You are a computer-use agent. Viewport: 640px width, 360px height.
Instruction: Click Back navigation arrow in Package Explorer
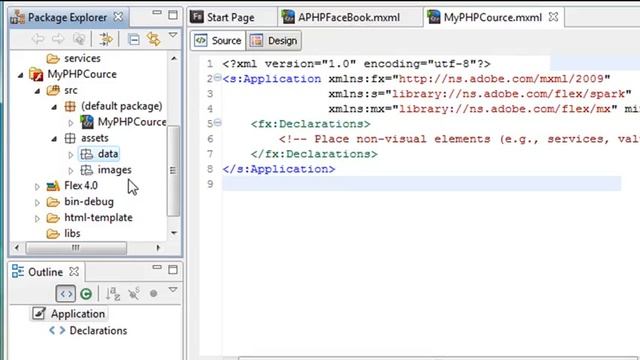[38, 39]
